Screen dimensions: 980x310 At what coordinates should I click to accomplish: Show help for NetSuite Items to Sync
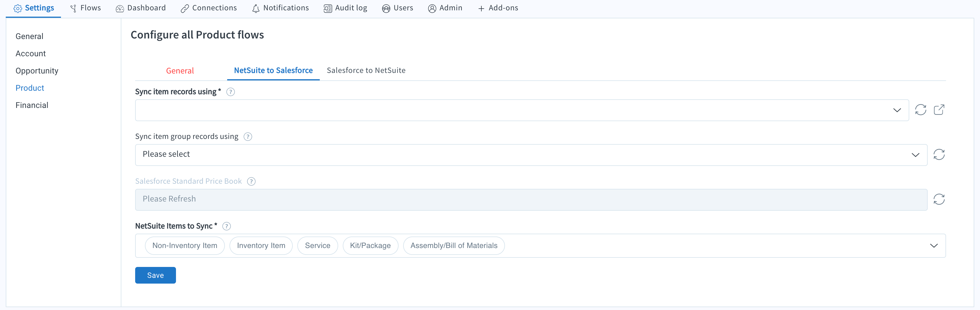tap(226, 226)
